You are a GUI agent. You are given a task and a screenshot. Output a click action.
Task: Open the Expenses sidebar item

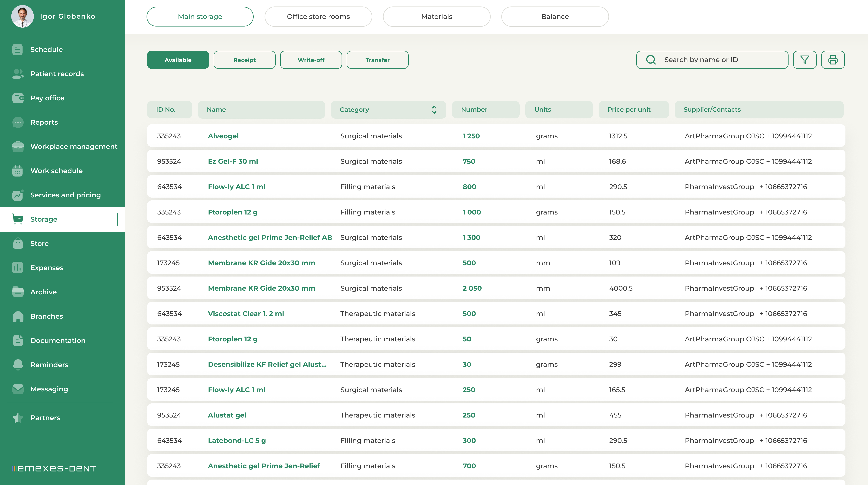[x=47, y=268]
